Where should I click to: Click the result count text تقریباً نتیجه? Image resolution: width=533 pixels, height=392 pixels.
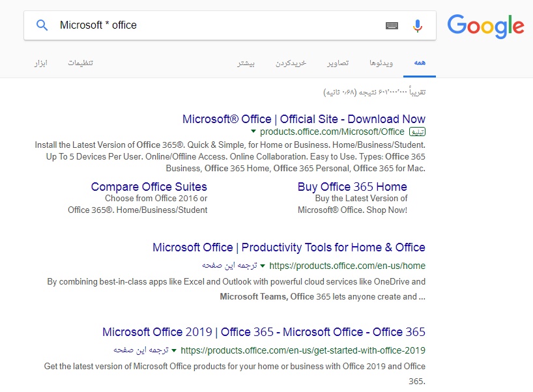point(374,92)
